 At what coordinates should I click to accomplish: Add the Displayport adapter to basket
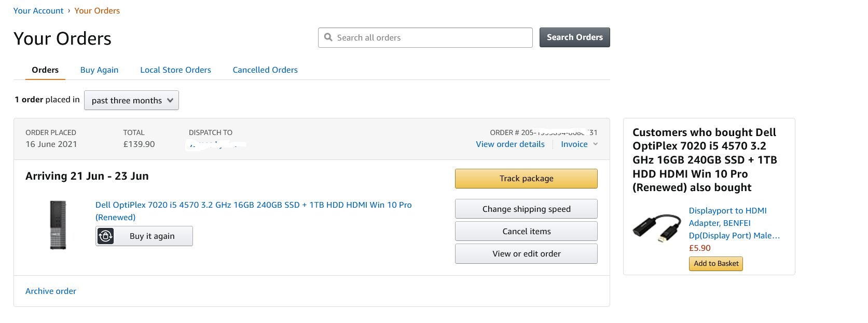click(716, 264)
